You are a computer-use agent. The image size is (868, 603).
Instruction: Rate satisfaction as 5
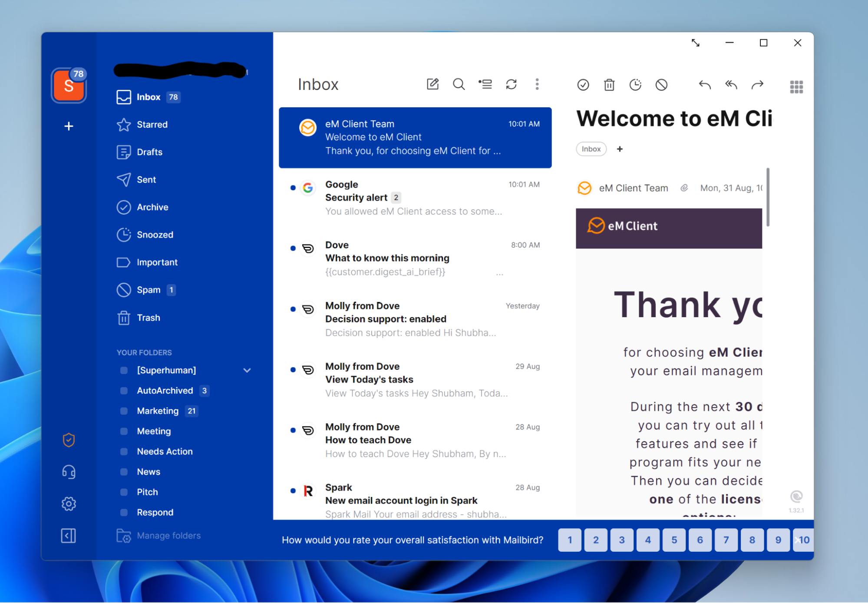tap(674, 540)
